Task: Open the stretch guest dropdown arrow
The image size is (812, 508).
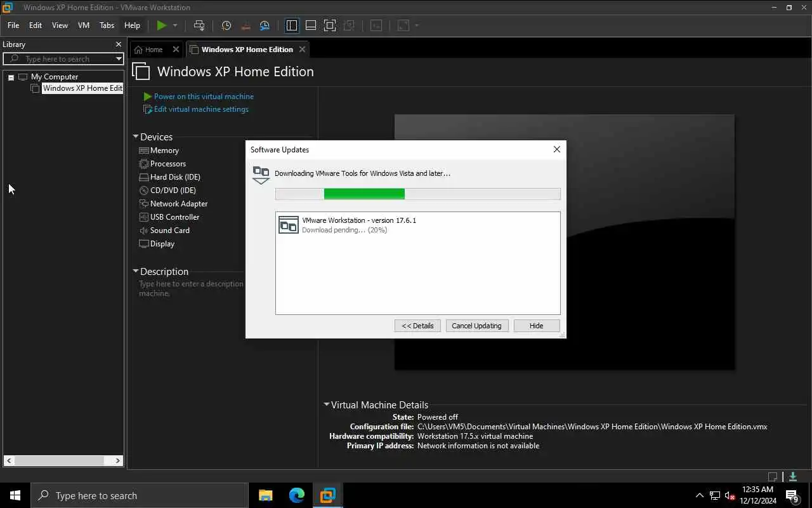Action: 417,25
